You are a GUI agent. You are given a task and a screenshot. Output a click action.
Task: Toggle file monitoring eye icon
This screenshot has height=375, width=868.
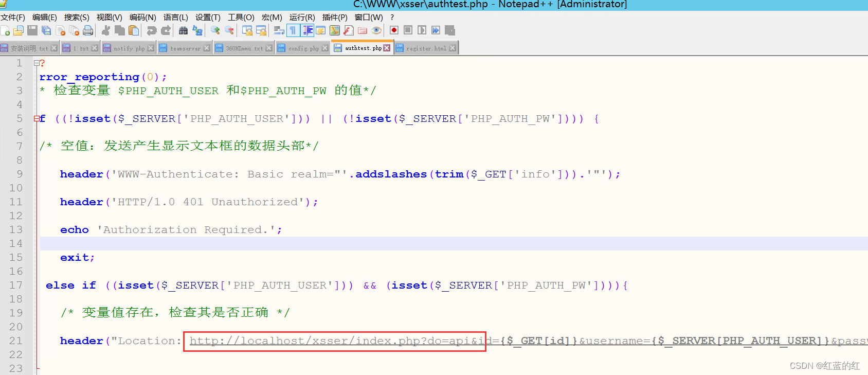376,31
